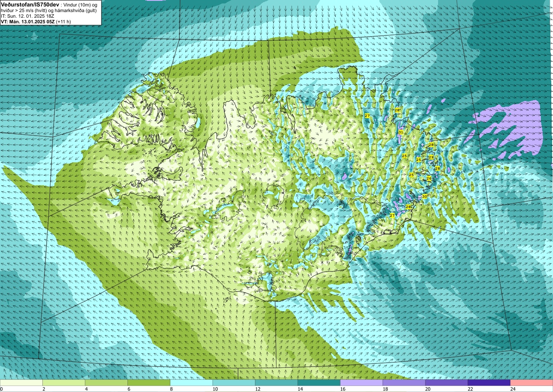Click the legend scale number '14'
This screenshot has width=553, height=392.
300,389
